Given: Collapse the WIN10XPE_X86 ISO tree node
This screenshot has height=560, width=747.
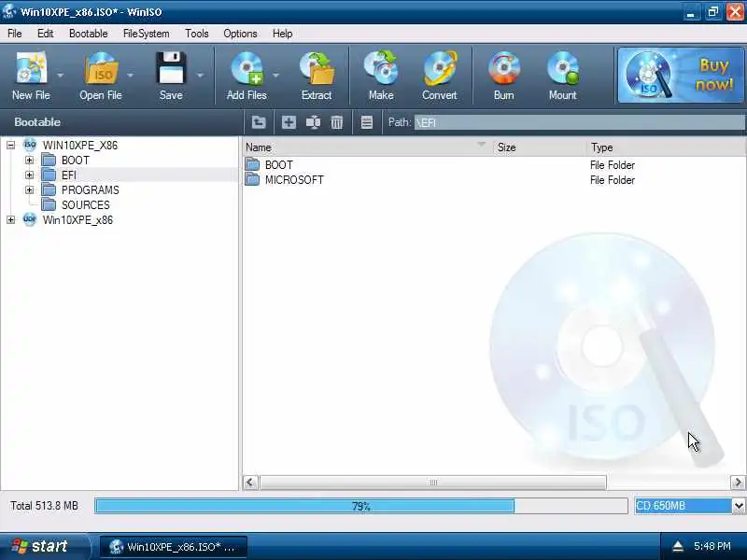Looking at the screenshot, I should click(10, 146).
